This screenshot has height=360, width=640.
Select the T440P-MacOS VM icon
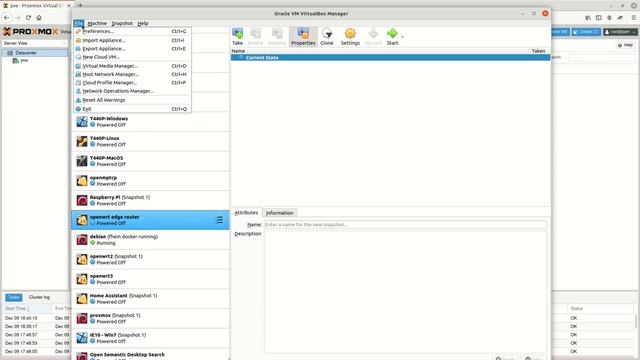pos(82,161)
